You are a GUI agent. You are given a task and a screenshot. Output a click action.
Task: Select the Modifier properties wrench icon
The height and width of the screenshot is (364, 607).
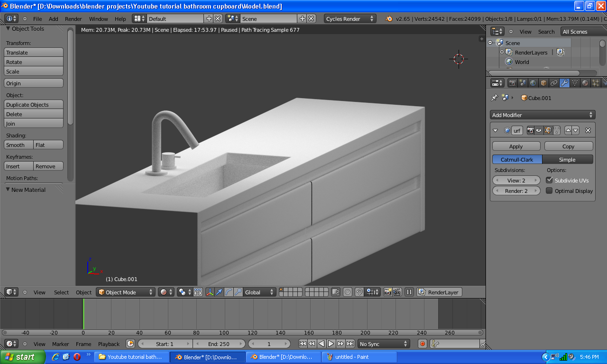click(x=564, y=82)
